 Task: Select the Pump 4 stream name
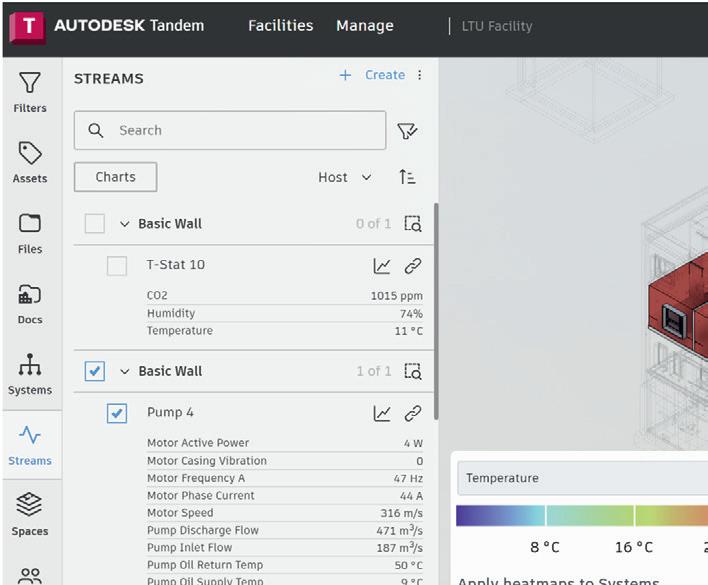(x=170, y=412)
